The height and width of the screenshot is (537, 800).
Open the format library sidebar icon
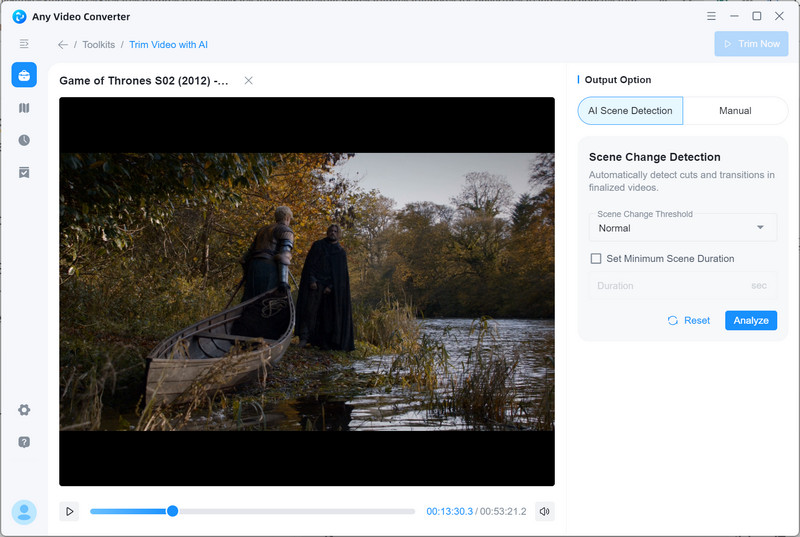point(24,108)
